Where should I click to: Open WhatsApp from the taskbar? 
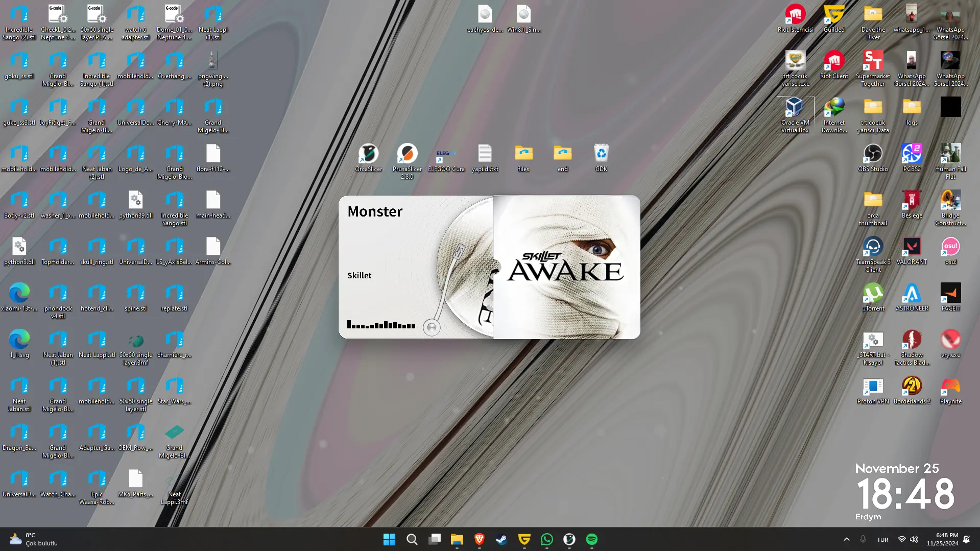[x=546, y=539]
